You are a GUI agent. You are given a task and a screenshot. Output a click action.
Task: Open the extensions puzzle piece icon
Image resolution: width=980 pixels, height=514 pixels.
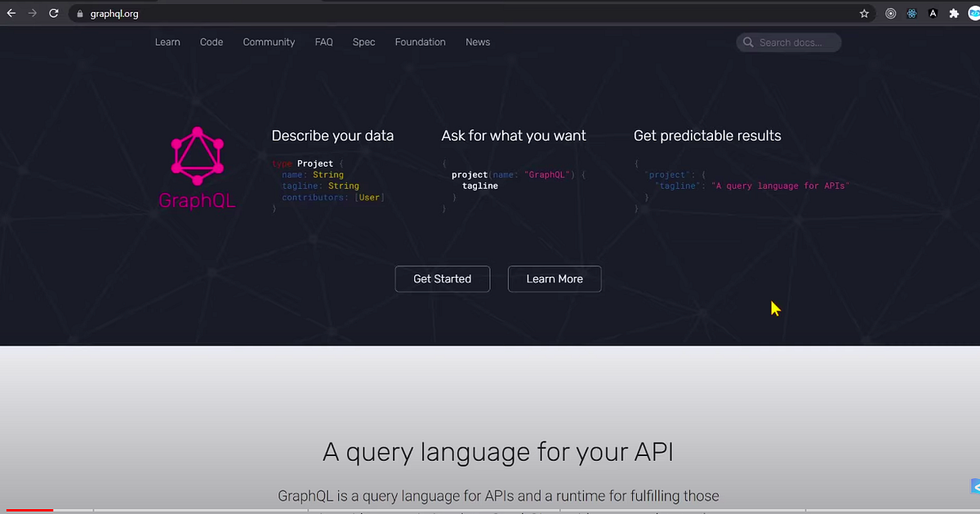[x=952, y=13]
